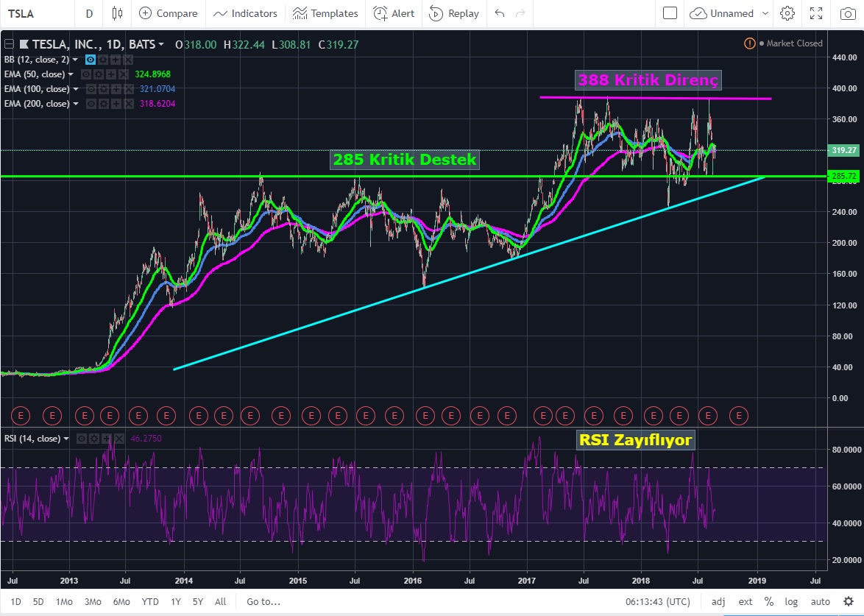Toggle auto scale mode
The height and width of the screenshot is (616, 864).
pyautogui.click(x=820, y=602)
